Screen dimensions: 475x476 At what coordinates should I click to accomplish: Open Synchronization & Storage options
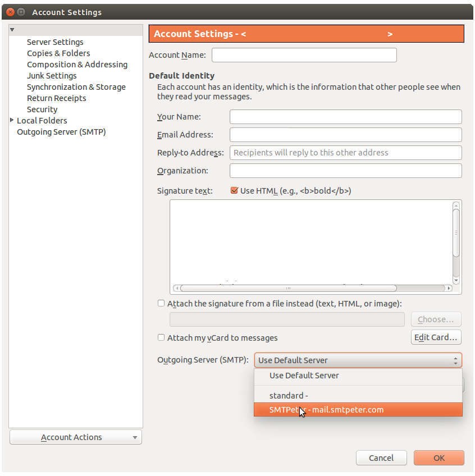tap(76, 86)
